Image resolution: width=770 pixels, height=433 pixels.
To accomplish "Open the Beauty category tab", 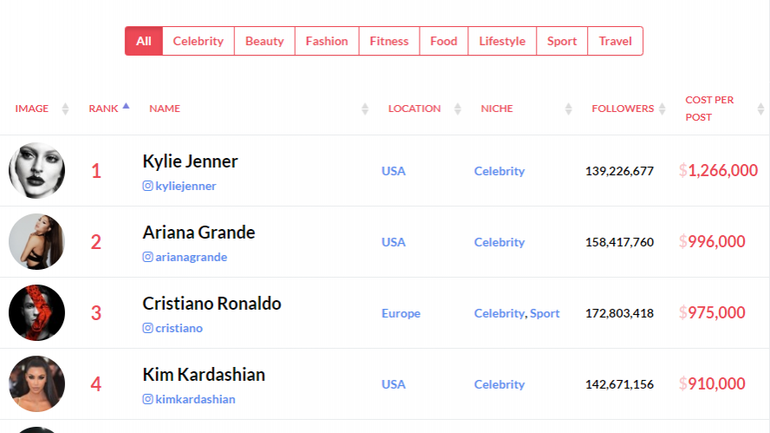I will click(x=265, y=41).
